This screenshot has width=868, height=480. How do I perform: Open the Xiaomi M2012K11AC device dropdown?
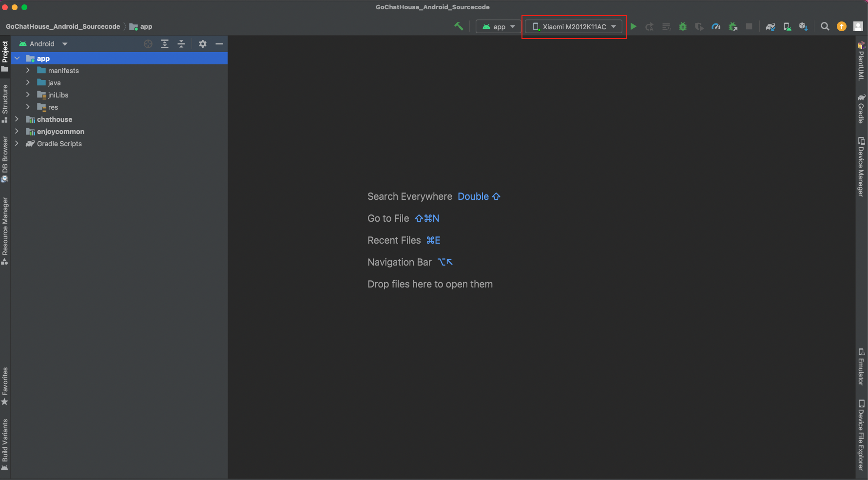[574, 27]
